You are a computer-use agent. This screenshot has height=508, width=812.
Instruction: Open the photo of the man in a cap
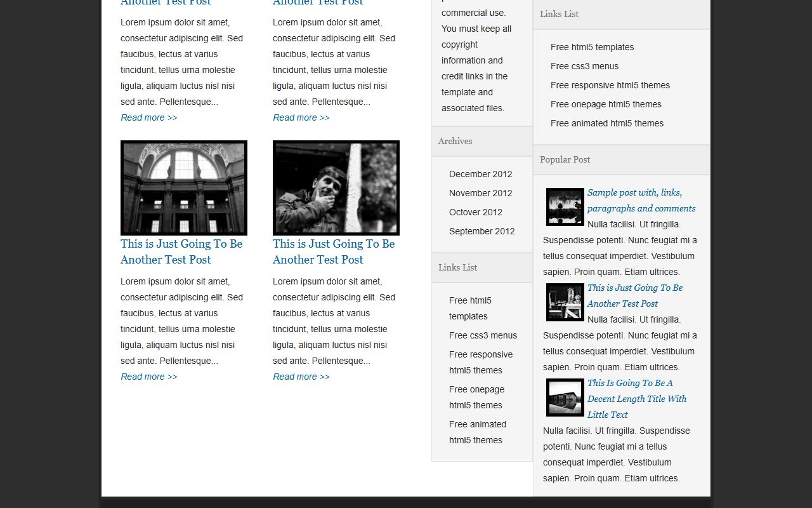tap(336, 188)
